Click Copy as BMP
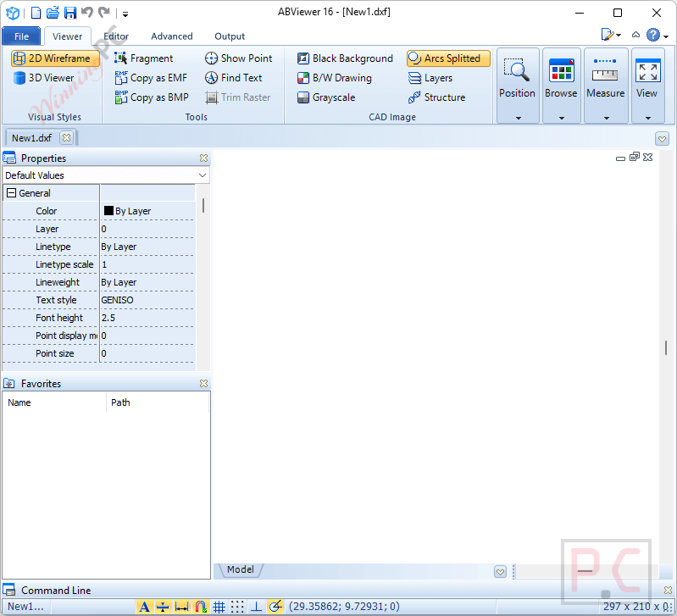Image resolution: width=677 pixels, height=616 pixels. coord(152,97)
